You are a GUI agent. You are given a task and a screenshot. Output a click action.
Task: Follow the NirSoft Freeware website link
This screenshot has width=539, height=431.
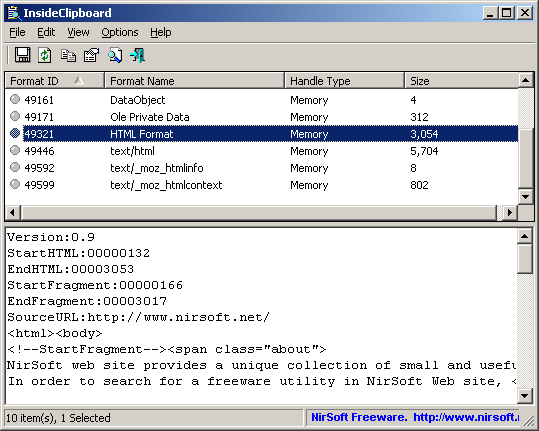click(x=415, y=417)
